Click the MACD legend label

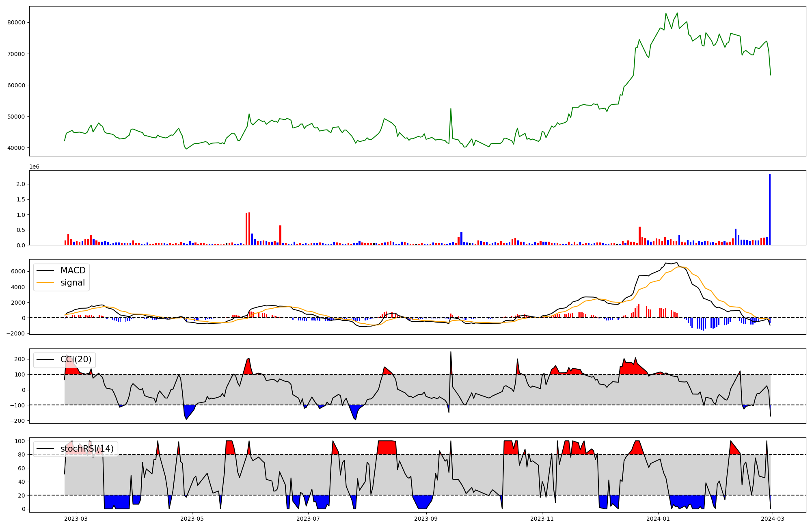coord(73,270)
